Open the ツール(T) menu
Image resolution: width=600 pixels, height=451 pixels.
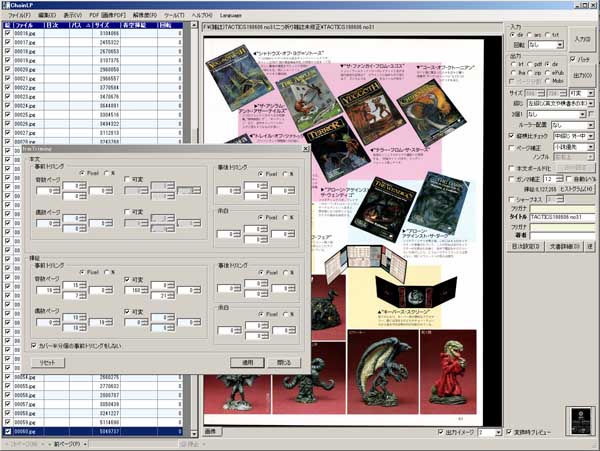(x=174, y=15)
